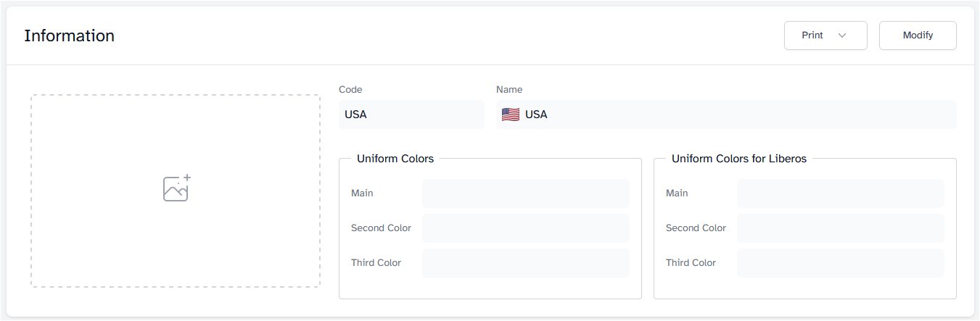The image size is (980, 321).
Task: Click the Name label text
Action: coord(509,90)
